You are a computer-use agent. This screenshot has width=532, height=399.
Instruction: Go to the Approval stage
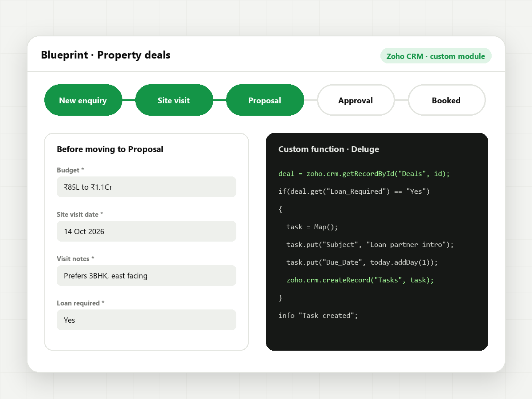click(356, 100)
